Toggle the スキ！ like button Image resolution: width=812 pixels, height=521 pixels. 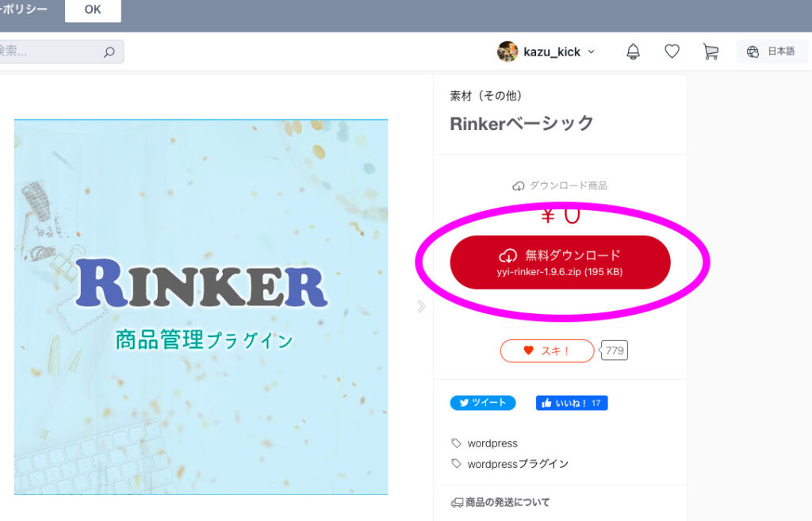tap(547, 351)
